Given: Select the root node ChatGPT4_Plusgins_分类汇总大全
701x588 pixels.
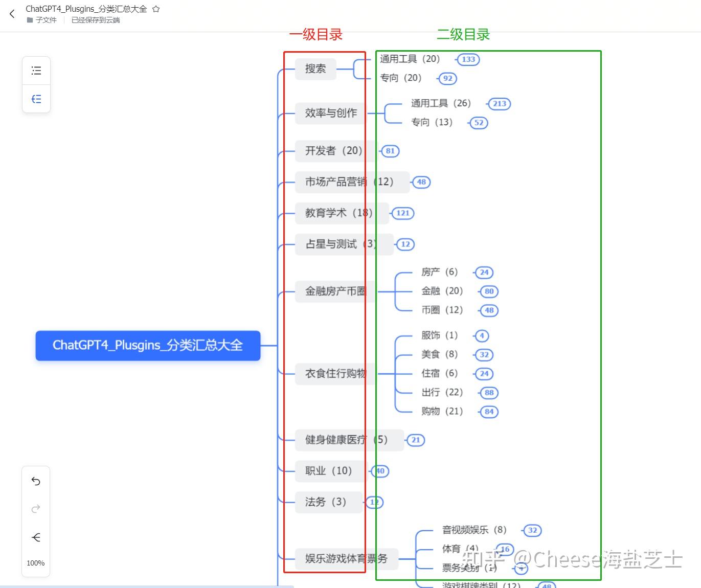Looking at the screenshot, I should coord(148,346).
